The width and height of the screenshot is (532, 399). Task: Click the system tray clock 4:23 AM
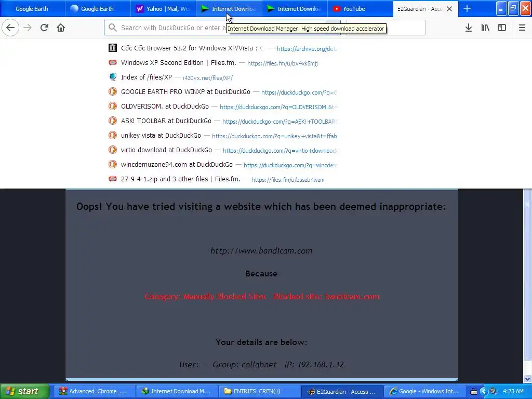click(513, 392)
